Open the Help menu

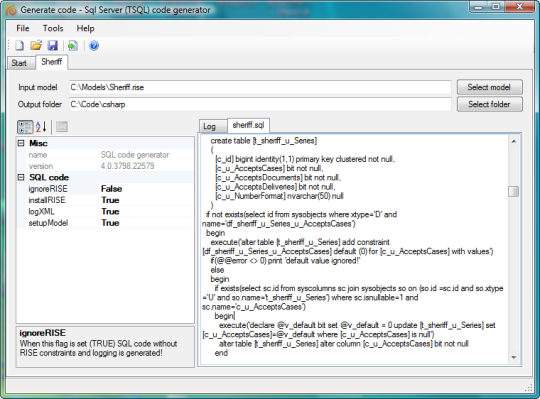tap(85, 29)
